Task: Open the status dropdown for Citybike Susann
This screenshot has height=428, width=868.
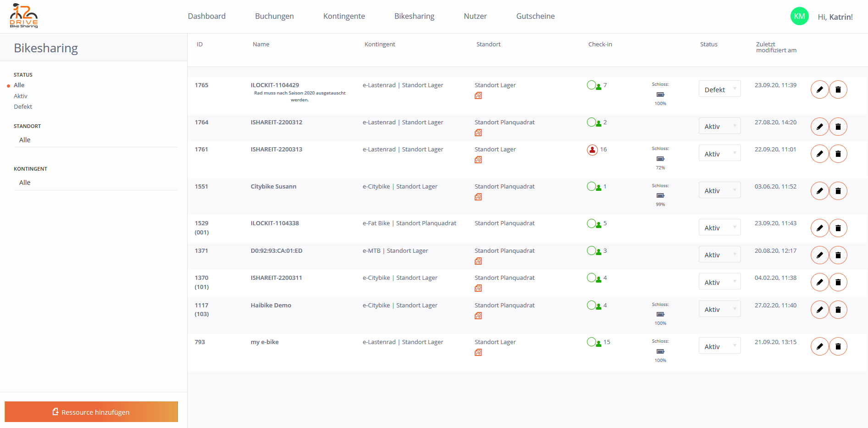Action: point(719,190)
